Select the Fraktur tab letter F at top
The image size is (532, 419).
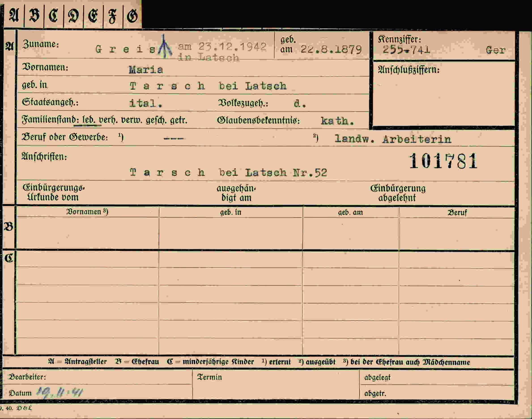[113, 16]
